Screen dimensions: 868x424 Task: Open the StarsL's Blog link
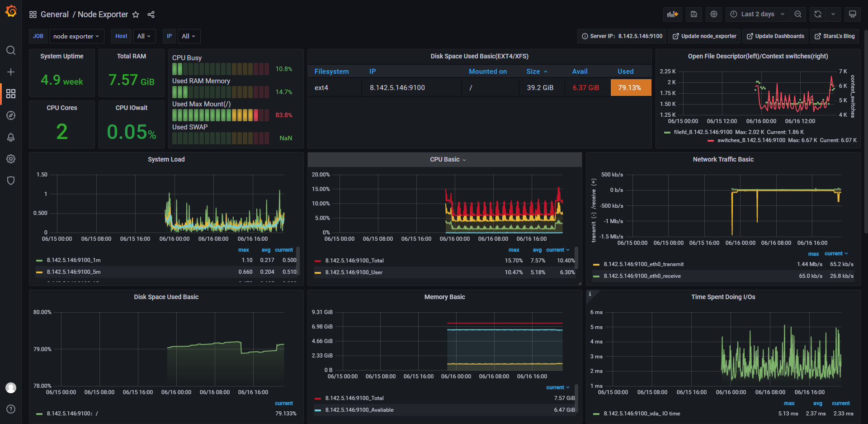coord(835,36)
